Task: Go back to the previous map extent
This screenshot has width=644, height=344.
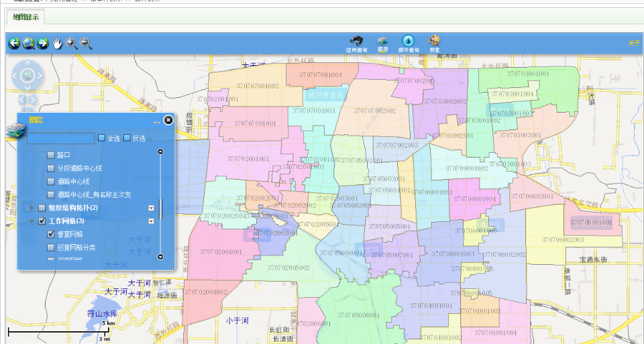Action: pos(14,43)
